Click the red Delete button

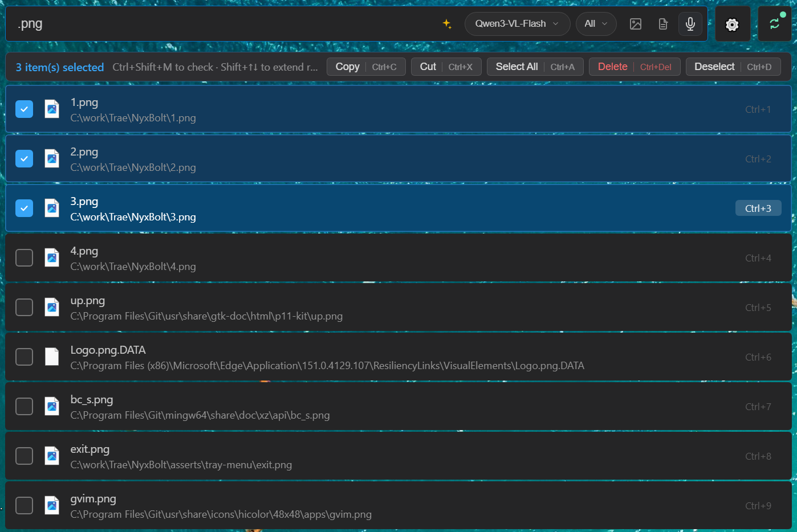click(x=635, y=67)
